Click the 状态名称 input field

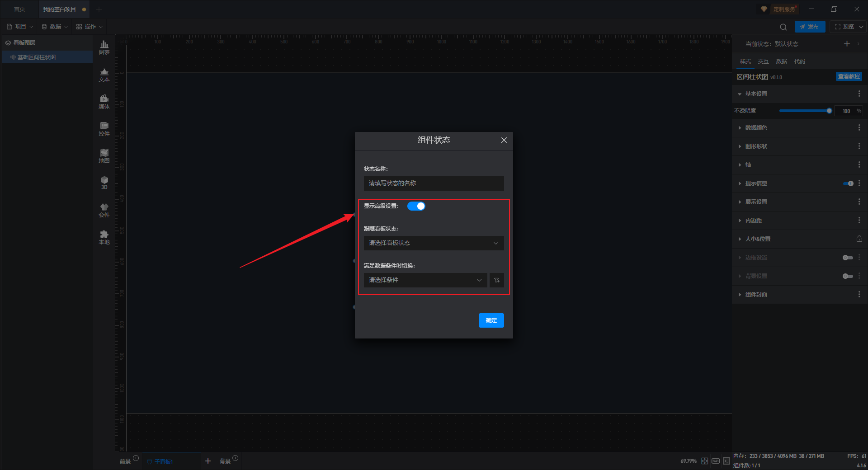tap(434, 183)
